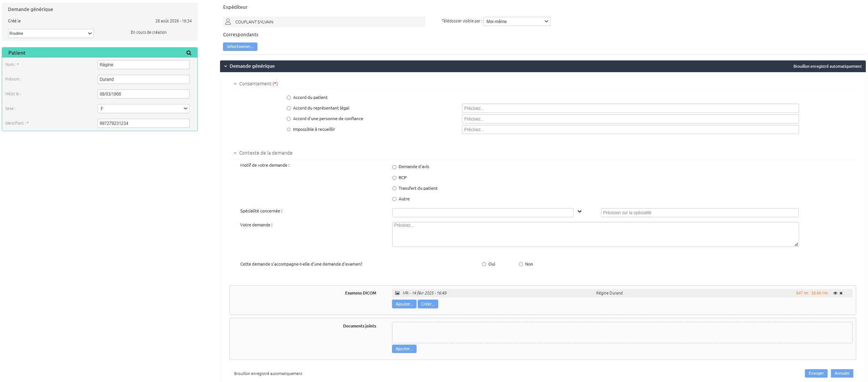Click Ajouter under Documents joints
The image size is (868, 382).
click(x=404, y=349)
